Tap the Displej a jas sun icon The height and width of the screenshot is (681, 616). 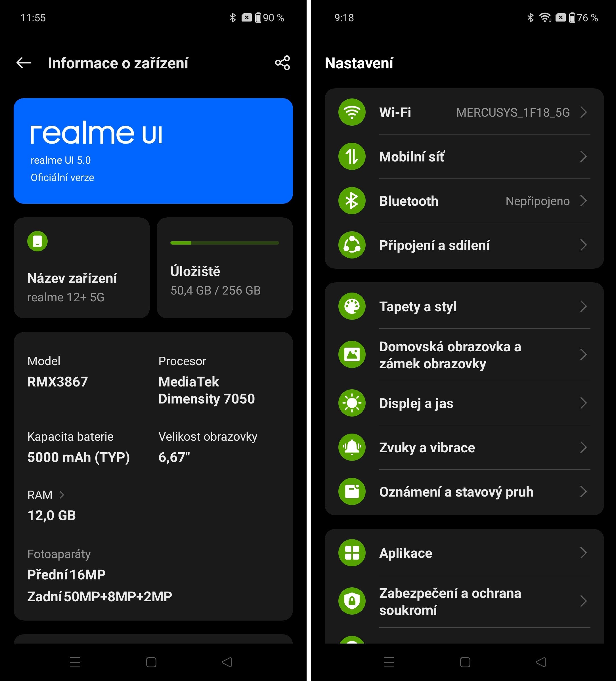tap(351, 403)
